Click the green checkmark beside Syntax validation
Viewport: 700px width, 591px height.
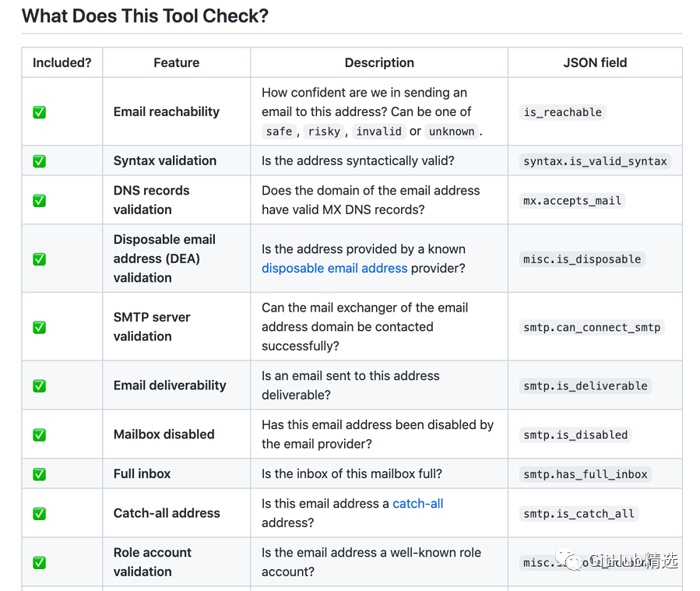click(39, 161)
